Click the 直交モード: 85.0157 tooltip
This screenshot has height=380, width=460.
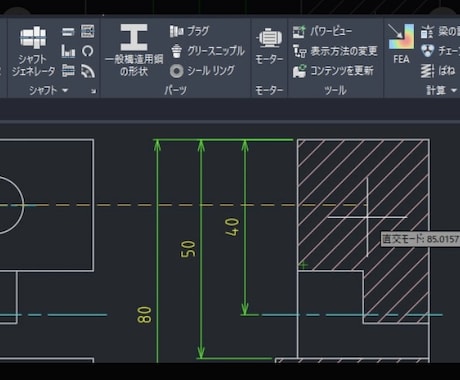(420, 239)
